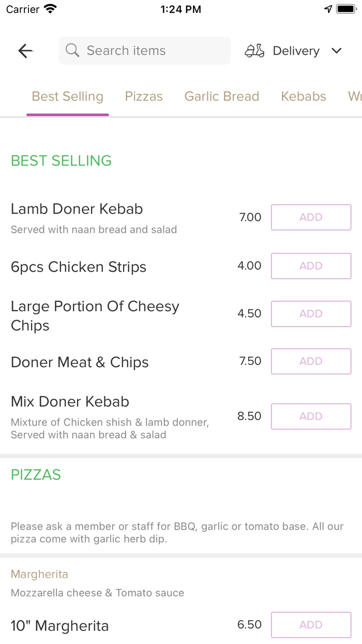This screenshot has height=644, width=362.
Task: Tap the back arrow icon
Action: (25, 50)
